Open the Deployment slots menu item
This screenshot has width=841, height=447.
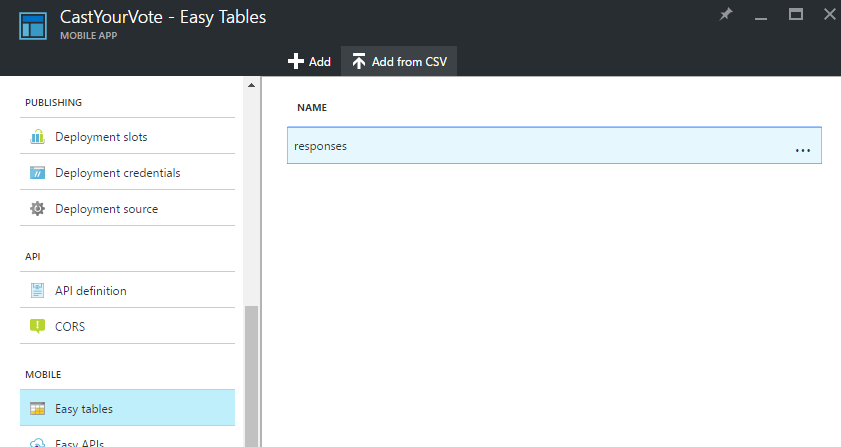128,136
